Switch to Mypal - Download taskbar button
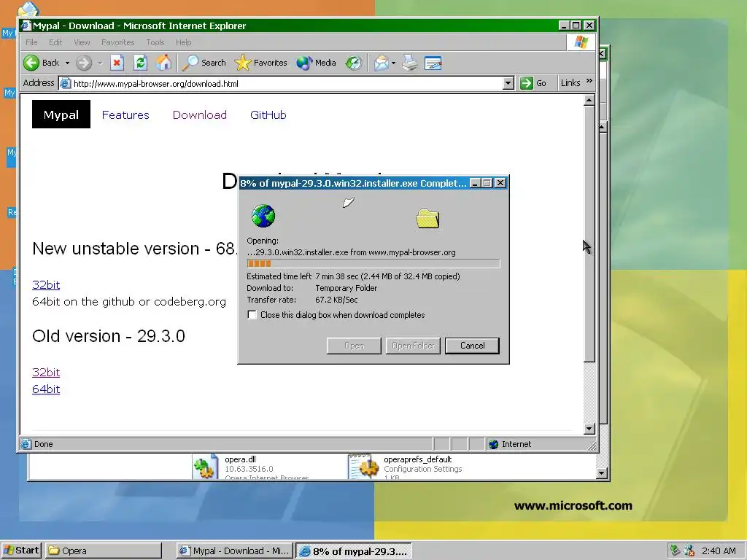This screenshot has height=560, width=747. coord(235,551)
